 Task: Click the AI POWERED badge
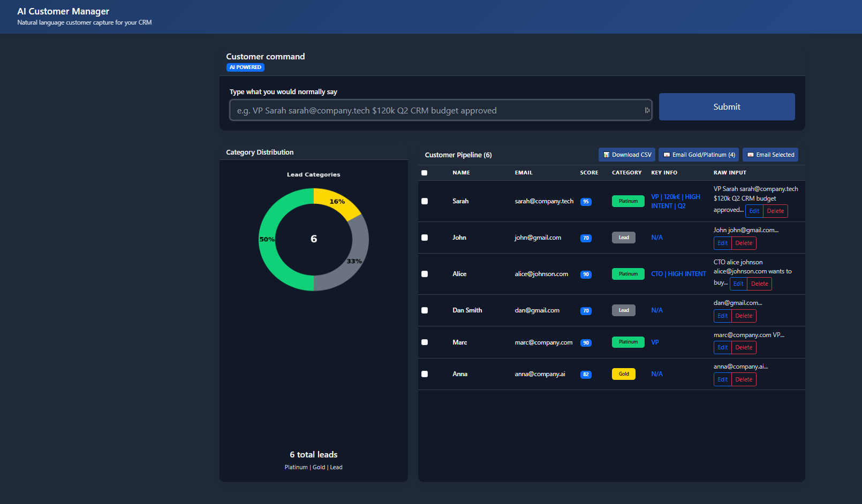point(245,67)
